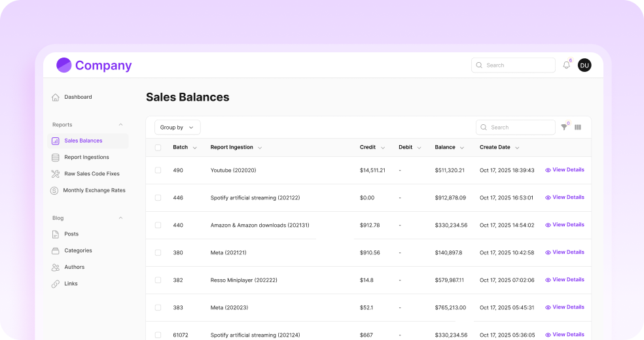Image resolution: width=644 pixels, height=340 pixels.
Task: Select the checkbox for batch 383
Action: [x=158, y=307]
